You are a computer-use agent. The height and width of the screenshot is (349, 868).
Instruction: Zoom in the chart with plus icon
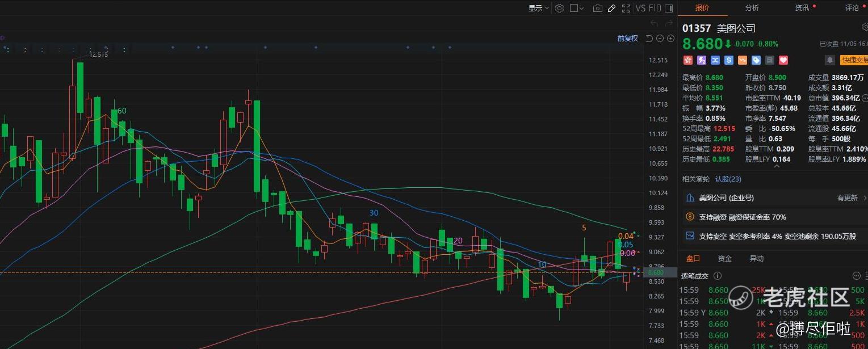670,39
